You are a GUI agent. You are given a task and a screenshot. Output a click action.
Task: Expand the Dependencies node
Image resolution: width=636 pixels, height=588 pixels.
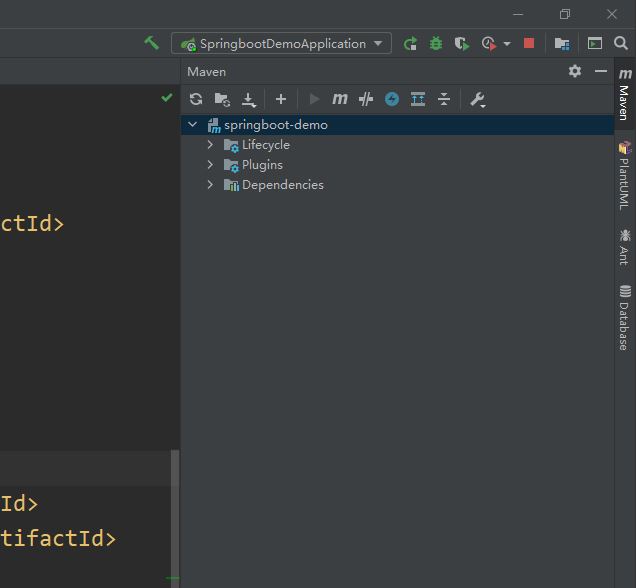(210, 185)
